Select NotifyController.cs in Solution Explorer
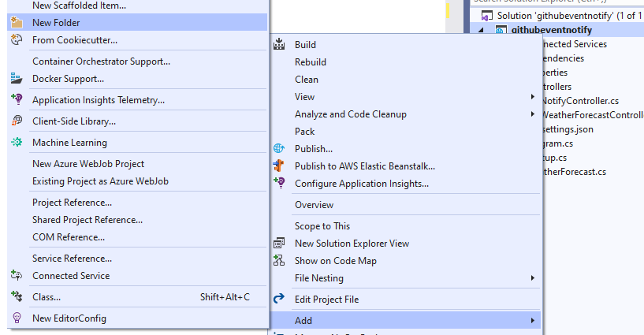The height and width of the screenshot is (335, 644). click(x=580, y=101)
